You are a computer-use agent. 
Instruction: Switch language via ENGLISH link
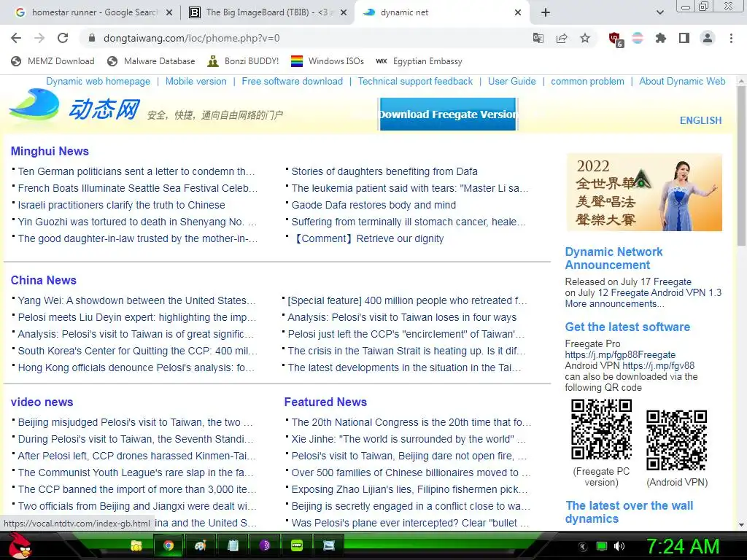click(x=700, y=120)
